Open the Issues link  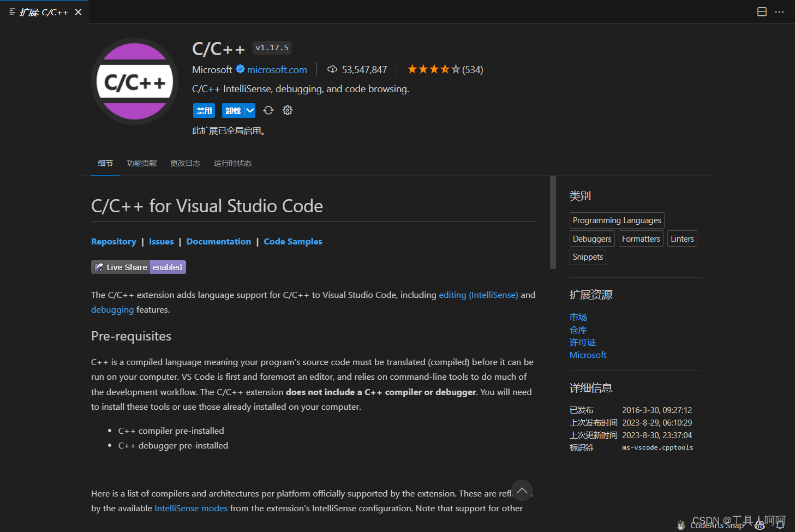click(162, 241)
